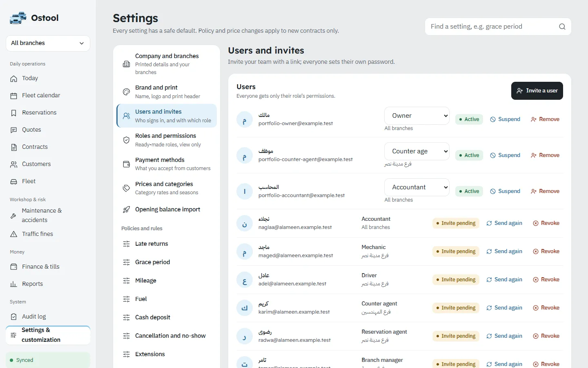This screenshot has width=588, height=368.
Task: Click the Reservations bookmark icon
Action: (x=14, y=113)
